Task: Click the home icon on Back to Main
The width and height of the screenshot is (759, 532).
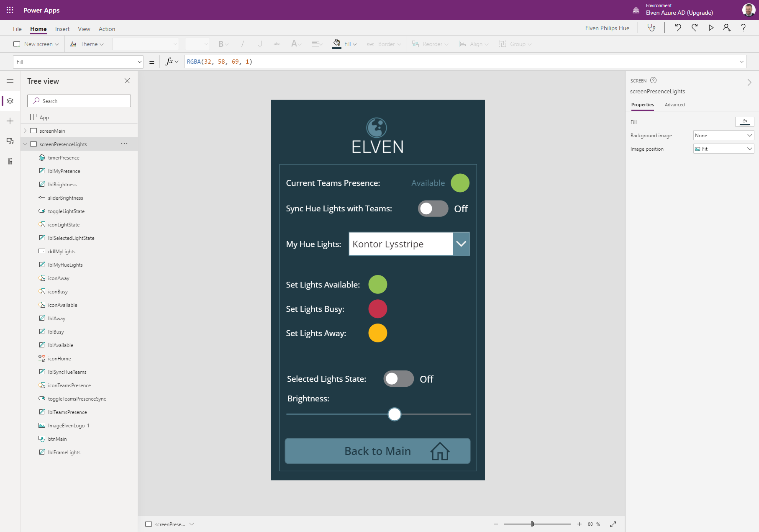Action: point(440,451)
